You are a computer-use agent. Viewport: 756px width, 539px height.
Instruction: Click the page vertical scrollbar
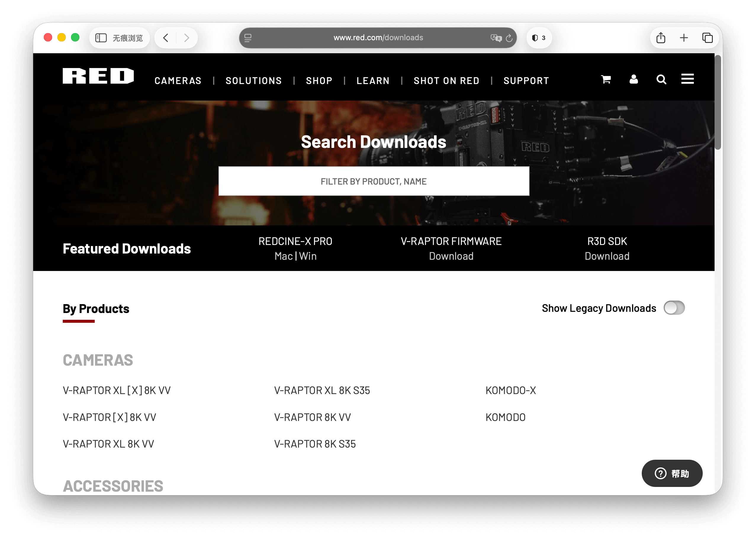click(718, 102)
